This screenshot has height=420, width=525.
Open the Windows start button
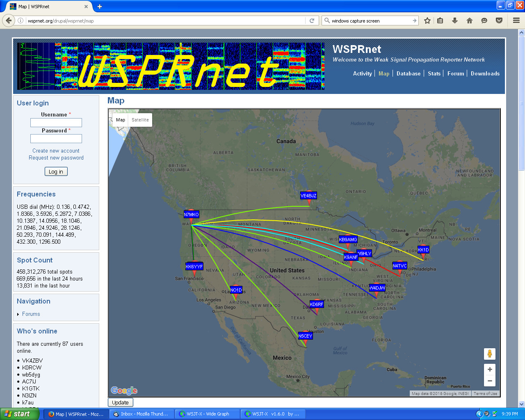point(20,414)
